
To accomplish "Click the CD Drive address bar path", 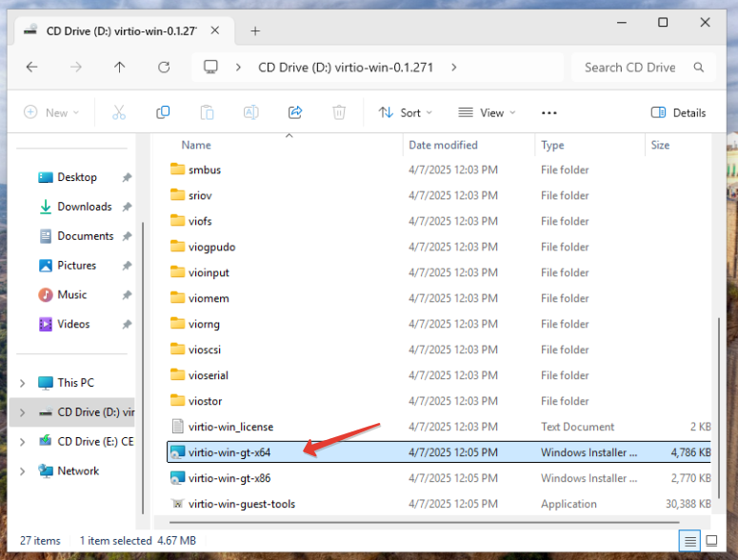I will (346, 68).
